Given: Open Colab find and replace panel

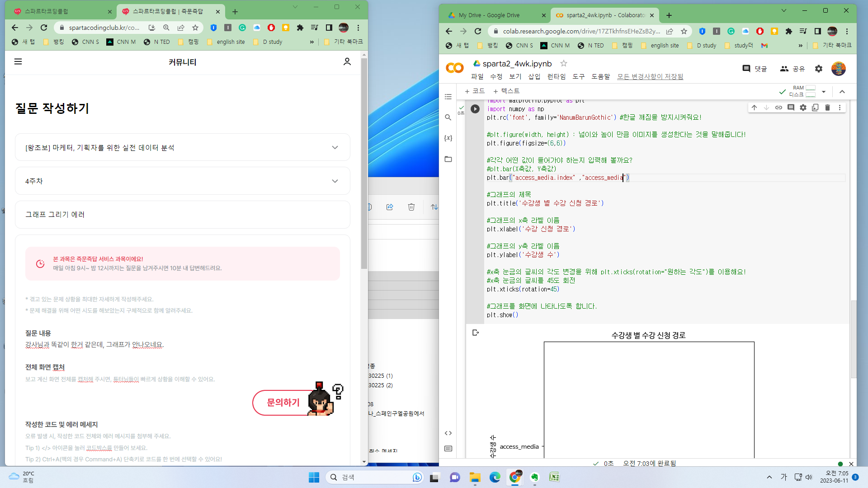Looking at the screenshot, I should [448, 117].
